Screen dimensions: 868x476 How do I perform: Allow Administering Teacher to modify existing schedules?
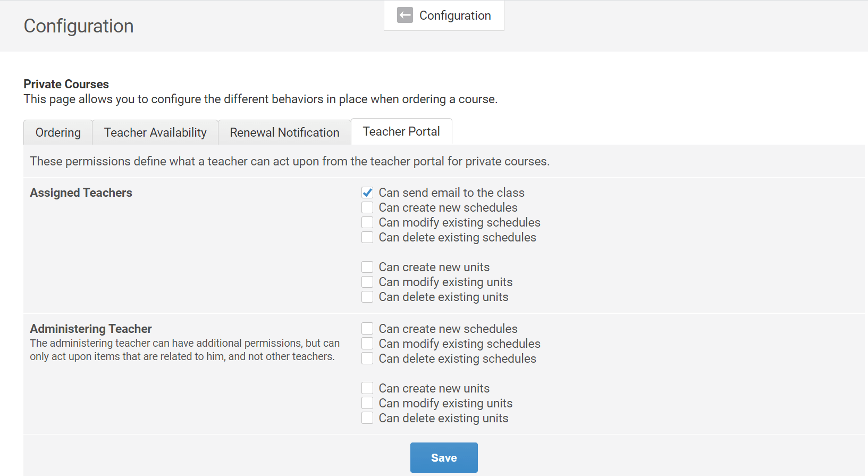tap(367, 344)
